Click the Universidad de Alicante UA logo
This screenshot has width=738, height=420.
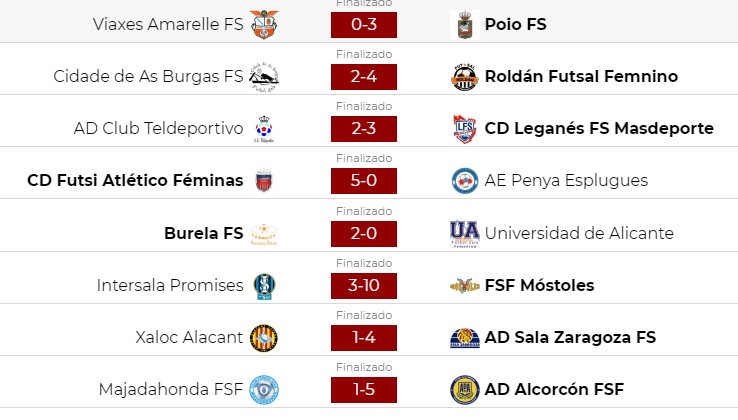click(x=465, y=234)
